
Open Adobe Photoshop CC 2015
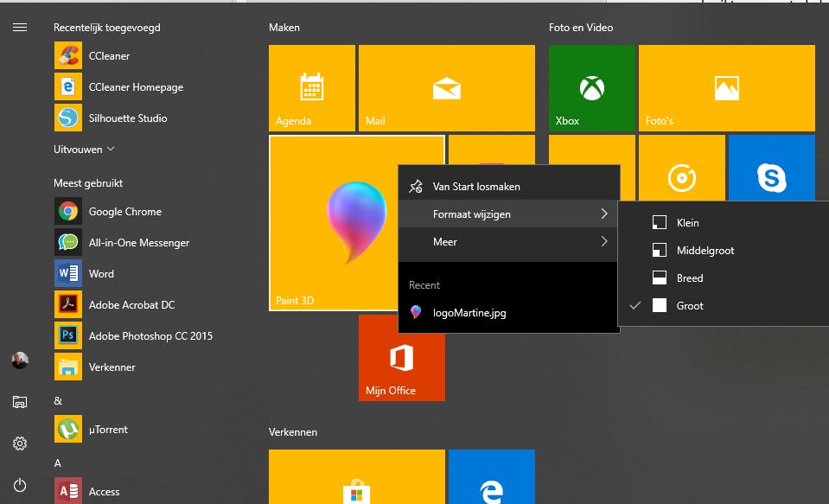tap(150, 335)
